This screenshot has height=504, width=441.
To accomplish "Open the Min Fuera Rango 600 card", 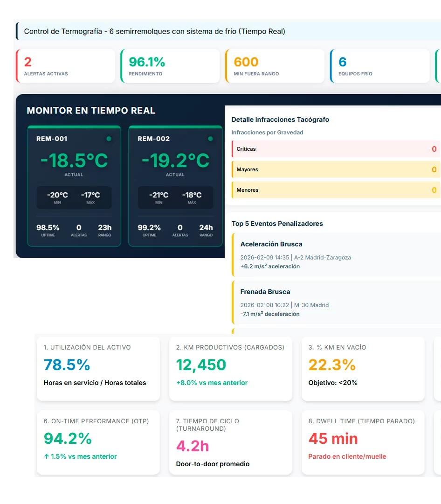I will [275, 66].
